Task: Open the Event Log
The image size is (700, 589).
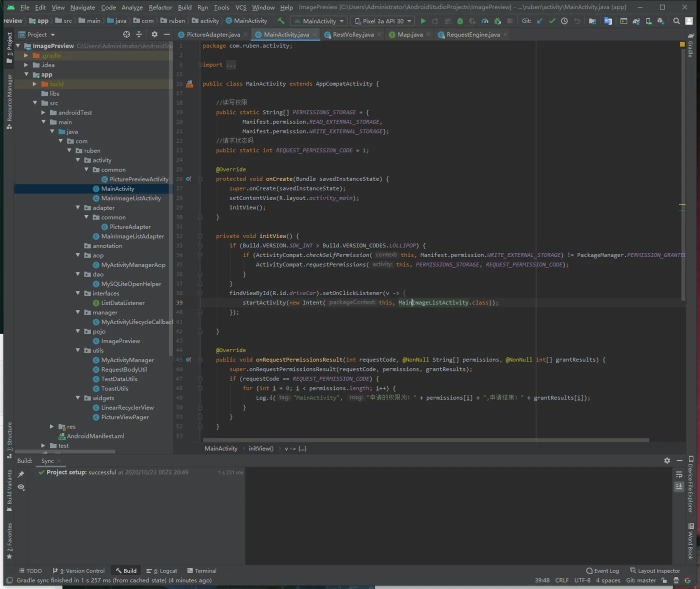Action: coord(602,571)
